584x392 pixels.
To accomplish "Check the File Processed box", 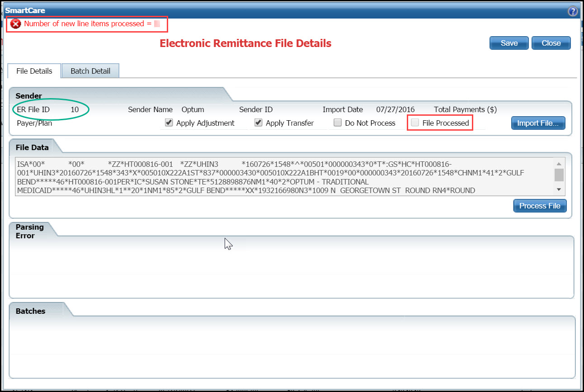I will point(414,123).
